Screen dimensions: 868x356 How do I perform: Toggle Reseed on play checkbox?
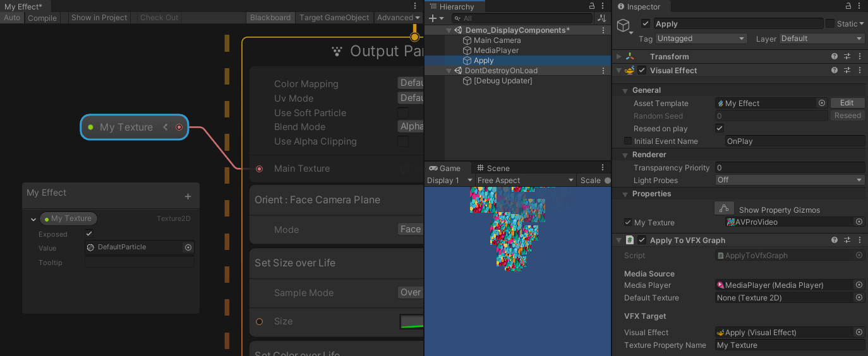click(x=720, y=128)
